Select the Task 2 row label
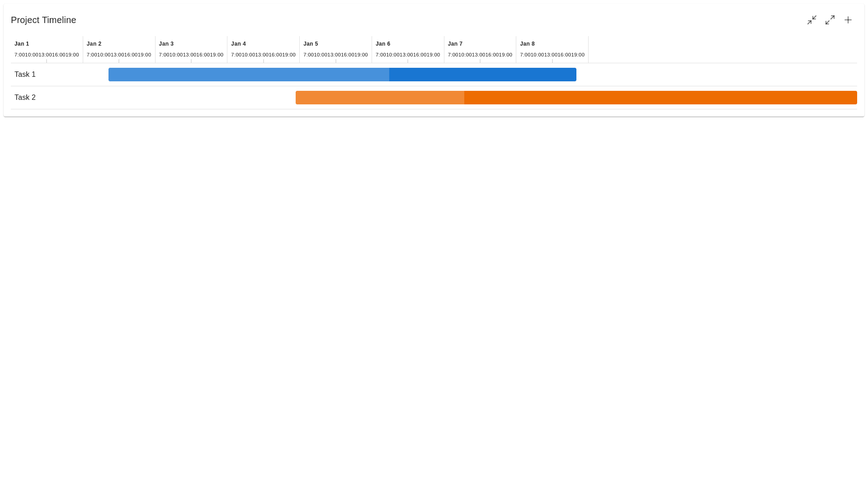 click(25, 98)
